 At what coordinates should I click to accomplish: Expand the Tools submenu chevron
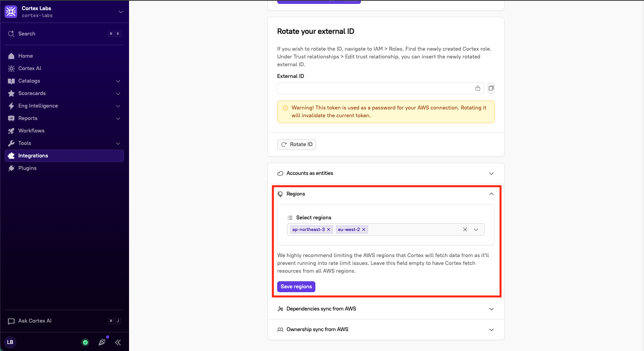click(x=118, y=143)
